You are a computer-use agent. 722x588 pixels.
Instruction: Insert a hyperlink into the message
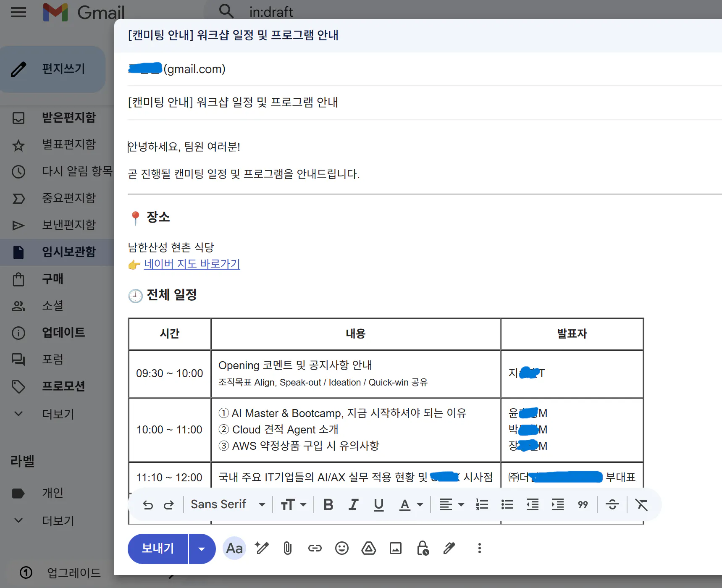[x=314, y=548]
